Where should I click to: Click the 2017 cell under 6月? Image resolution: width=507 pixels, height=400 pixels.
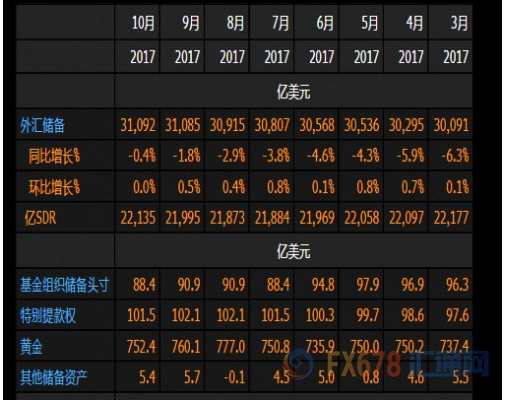click(x=322, y=57)
